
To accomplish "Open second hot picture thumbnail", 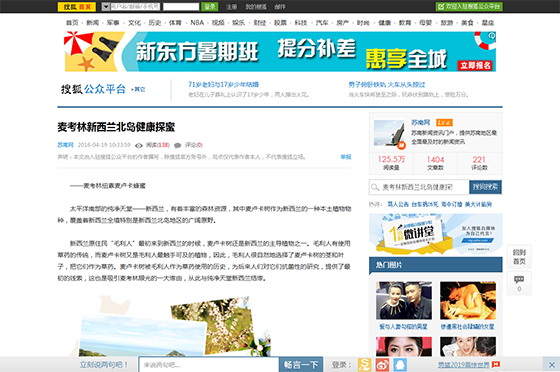I will [x=468, y=300].
